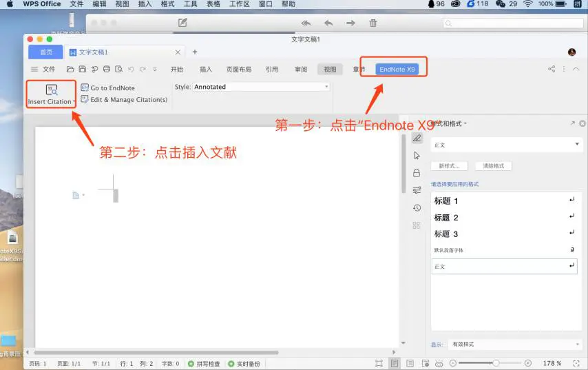This screenshot has width=588, height=370.
Task: Open the 插入 ribbon tab
Action: coord(205,70)
